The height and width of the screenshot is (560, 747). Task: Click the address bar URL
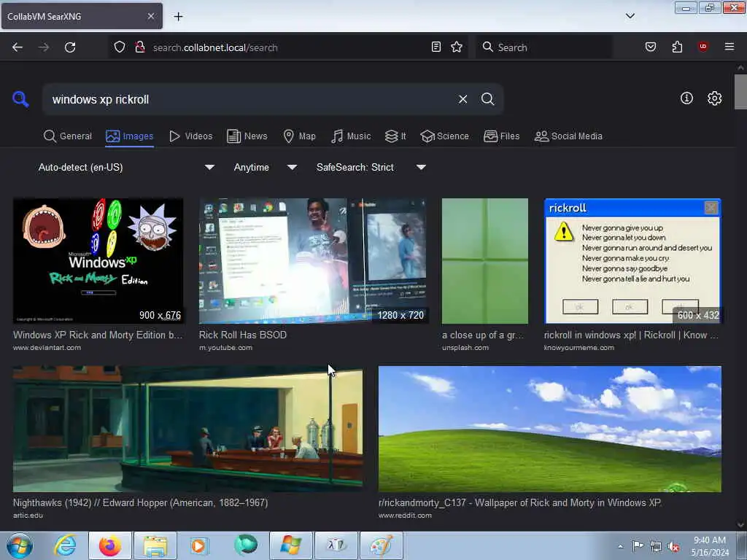(x=215, y=47)
